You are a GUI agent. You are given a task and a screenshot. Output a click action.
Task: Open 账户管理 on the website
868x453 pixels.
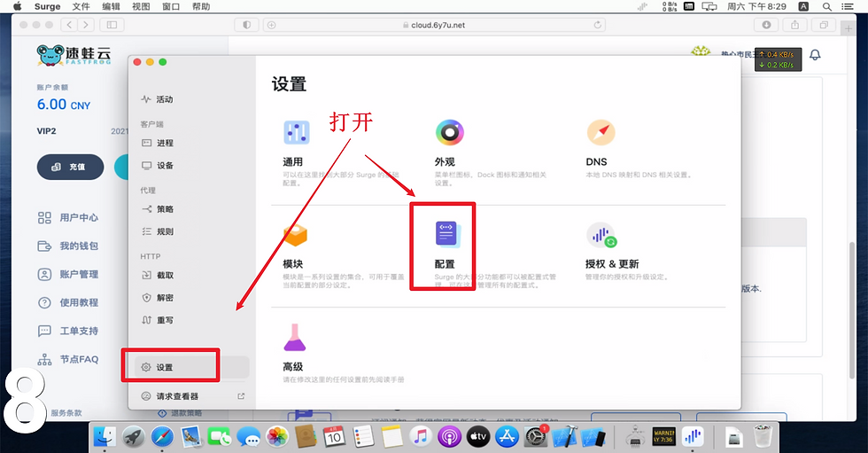coord(68,274)
